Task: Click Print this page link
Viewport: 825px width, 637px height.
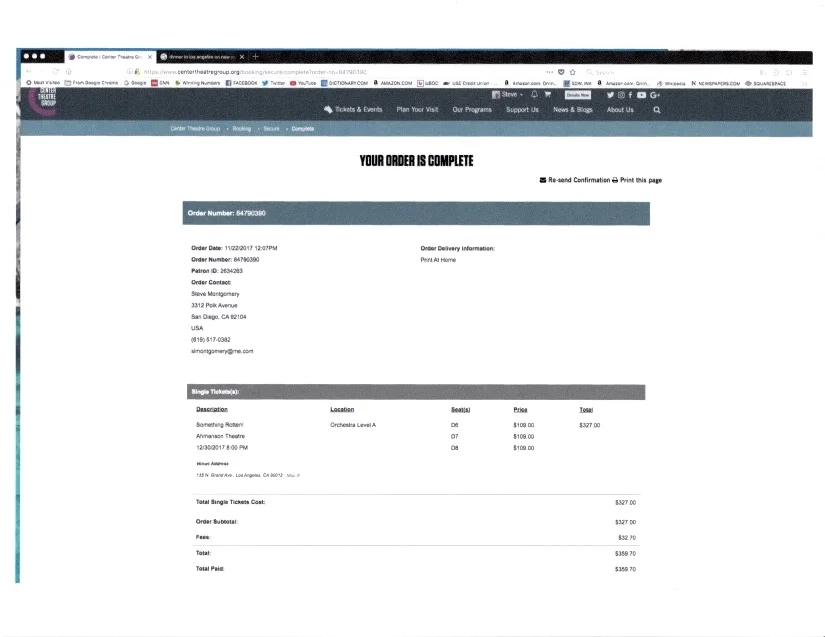Action: [637, 180]
